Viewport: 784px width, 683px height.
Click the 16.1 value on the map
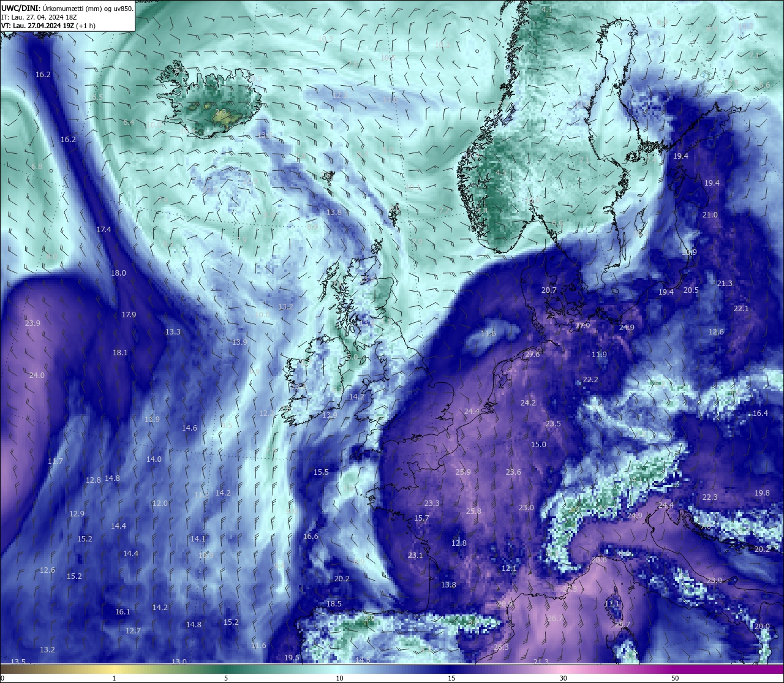pos(123,612)
